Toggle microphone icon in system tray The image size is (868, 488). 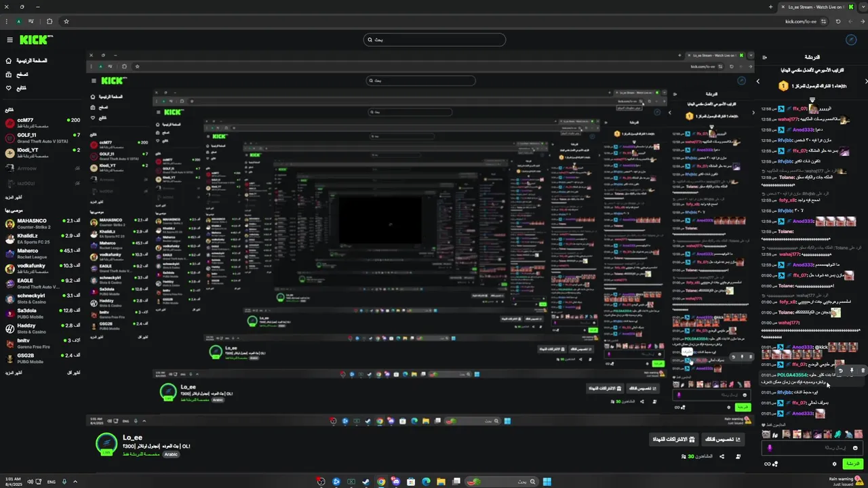click(x=64, y=482)
